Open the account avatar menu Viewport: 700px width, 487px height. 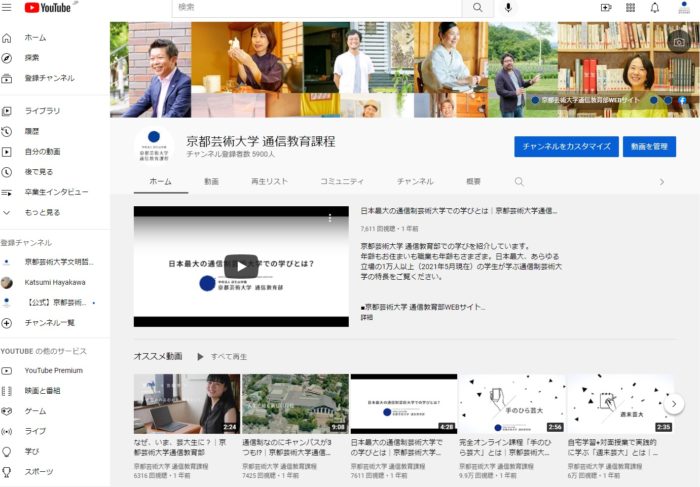coord(684,8)
